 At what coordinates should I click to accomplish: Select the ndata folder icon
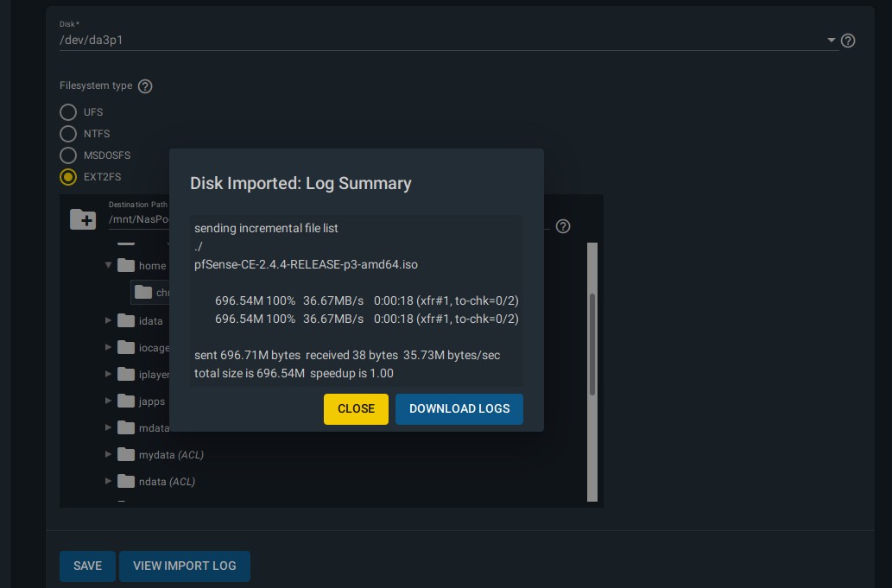[126, 481]
